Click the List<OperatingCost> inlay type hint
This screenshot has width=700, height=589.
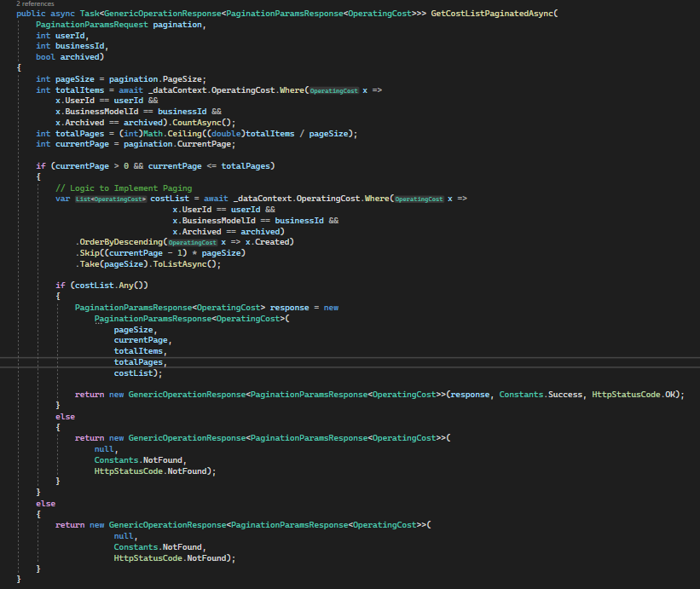[110, 199]
